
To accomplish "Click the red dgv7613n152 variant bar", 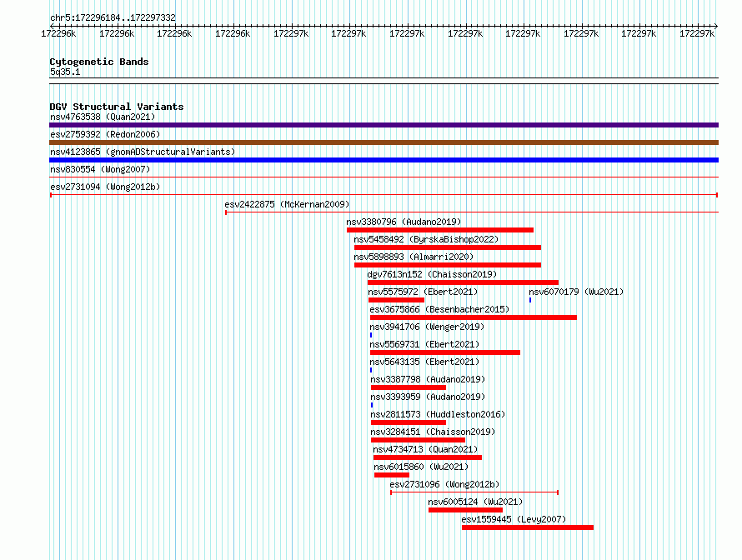I will click(464, 282).
